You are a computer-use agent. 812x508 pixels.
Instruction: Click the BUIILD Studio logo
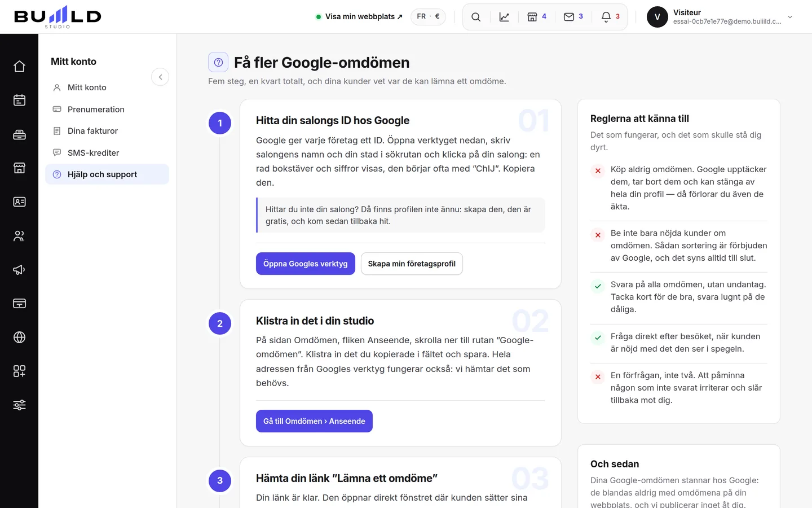[58, 17]
